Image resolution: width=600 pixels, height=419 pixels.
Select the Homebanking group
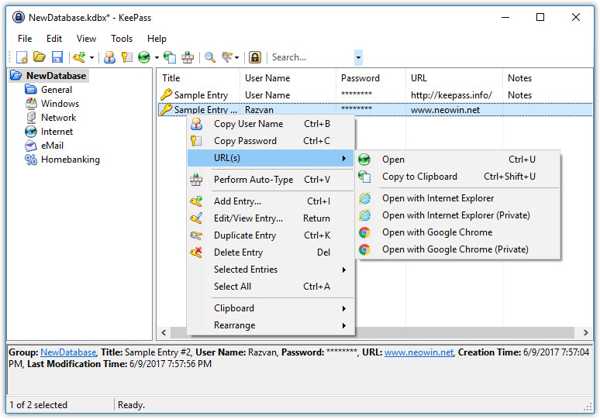(70, 160)
